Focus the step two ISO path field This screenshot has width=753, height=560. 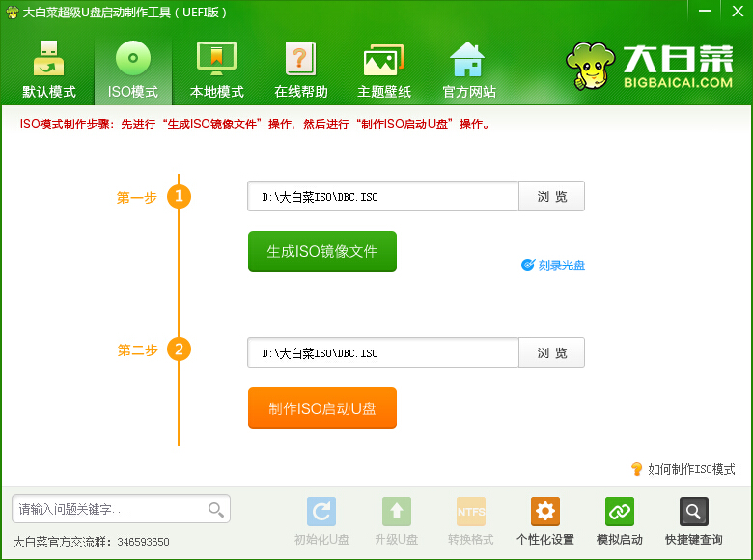[383, 352]
